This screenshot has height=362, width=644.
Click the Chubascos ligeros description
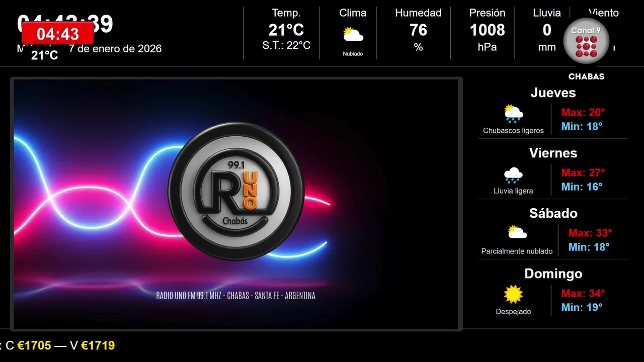(x=513, y=131)
